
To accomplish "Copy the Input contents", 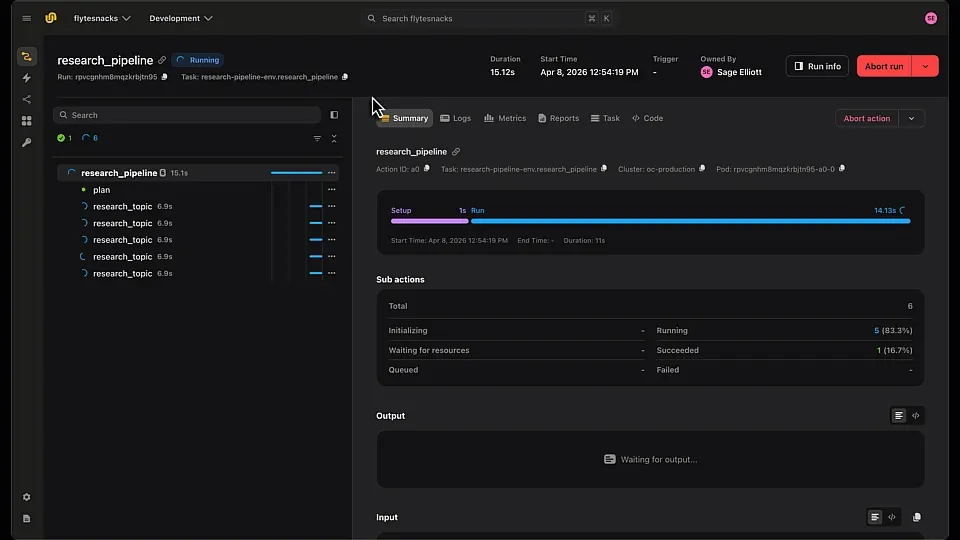I will tap(917, 517).
